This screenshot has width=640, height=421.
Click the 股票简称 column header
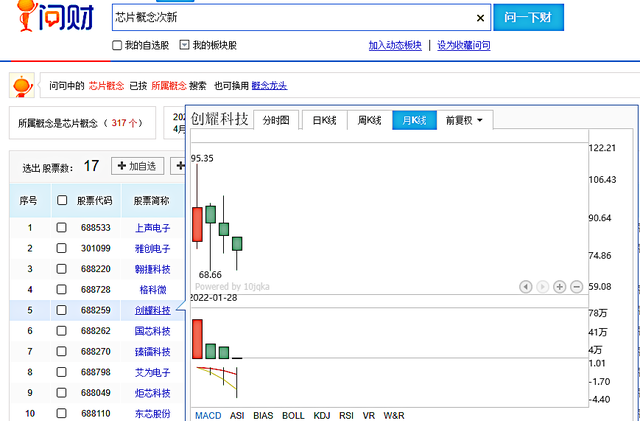point(151,200)
